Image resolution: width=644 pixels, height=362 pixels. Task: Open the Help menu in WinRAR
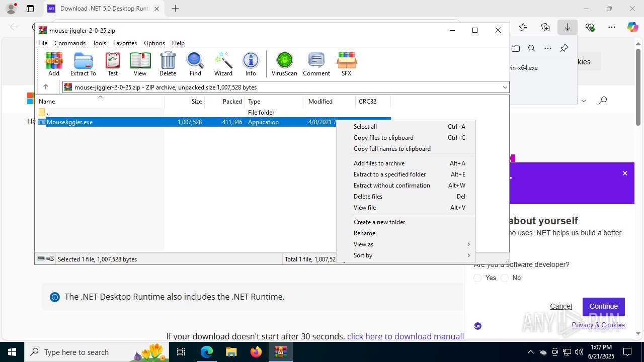pos(178,43)
